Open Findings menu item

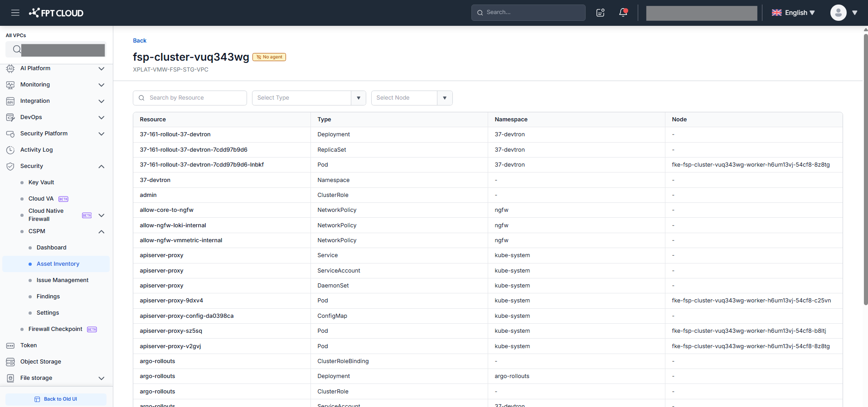(48, 297)
